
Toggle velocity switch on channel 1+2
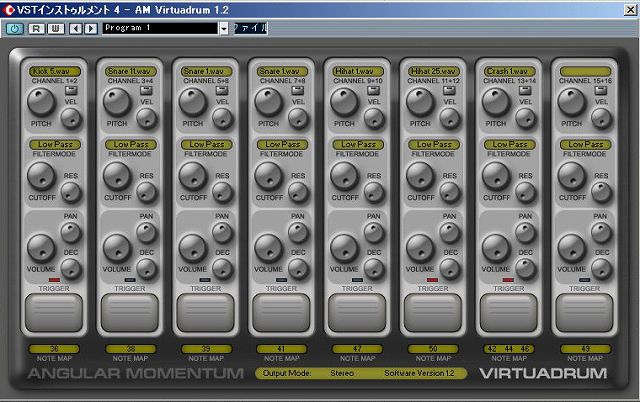(x=71, y=90)
